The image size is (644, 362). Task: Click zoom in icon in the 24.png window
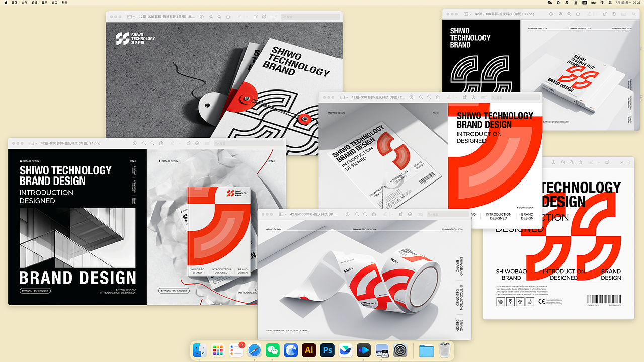pos(152,143)
